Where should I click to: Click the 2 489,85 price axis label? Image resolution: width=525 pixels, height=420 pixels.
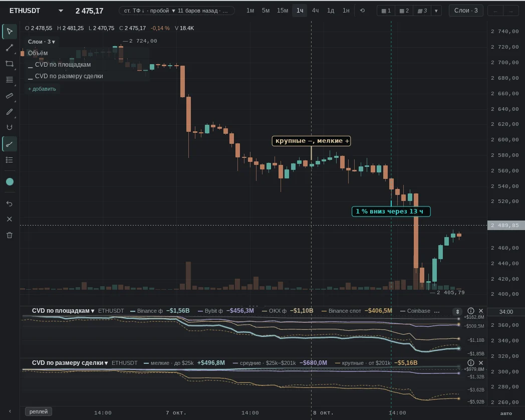(x=506, y=226)
